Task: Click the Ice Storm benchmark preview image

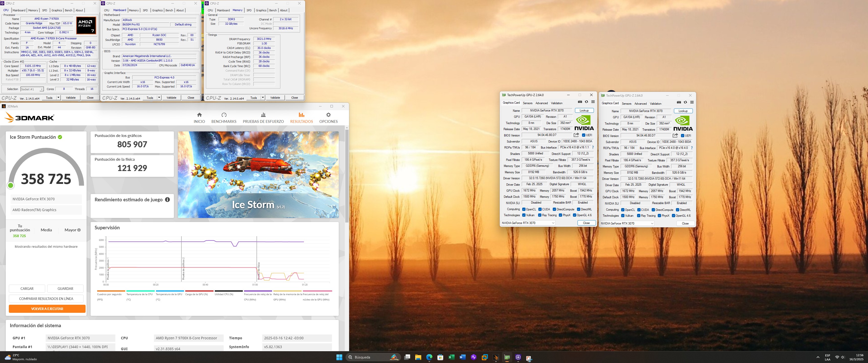Action: [x=258, y=174]
